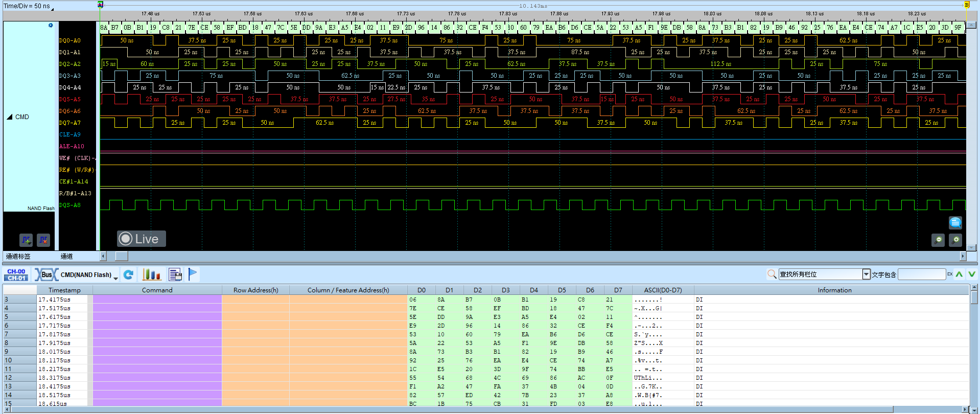This screenshot has height=414, width=980.
Task: Click the 文字包含 text input box
Action: click(x=922, y=274)
